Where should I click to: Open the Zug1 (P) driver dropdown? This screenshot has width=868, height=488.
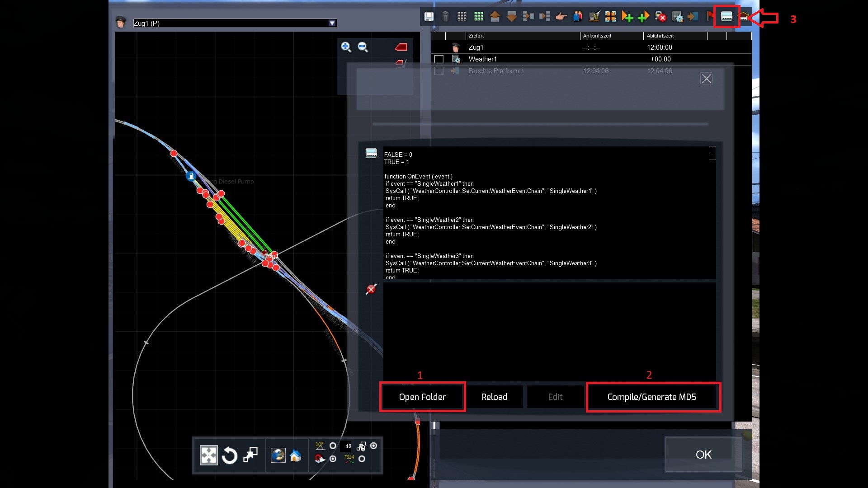(332, 23)
